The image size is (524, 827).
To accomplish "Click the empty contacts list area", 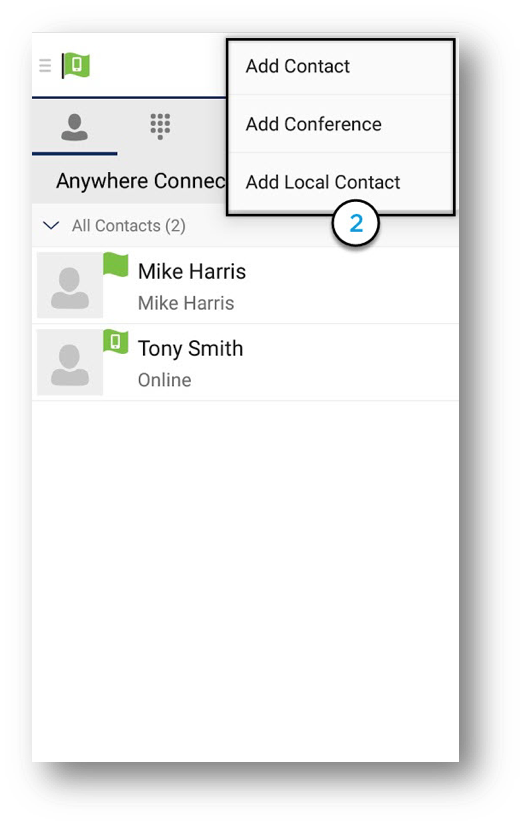I will pyautogui.click(x=245, y=580).
